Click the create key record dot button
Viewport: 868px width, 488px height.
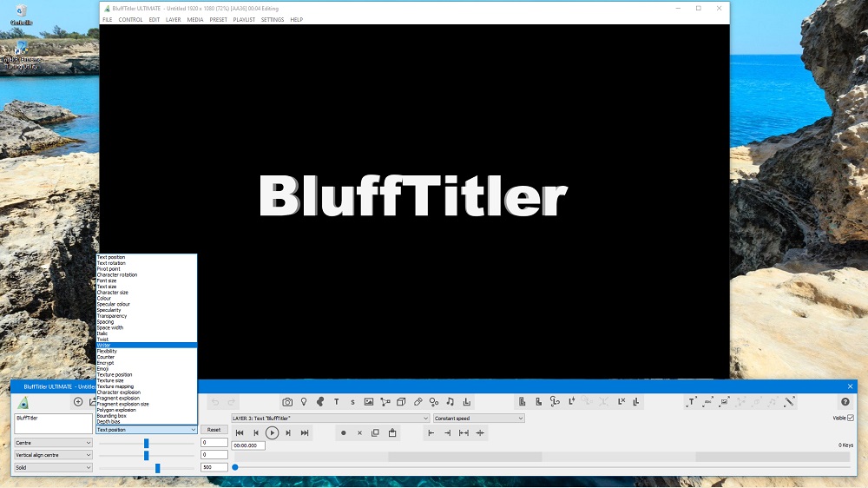click(343, 433)
